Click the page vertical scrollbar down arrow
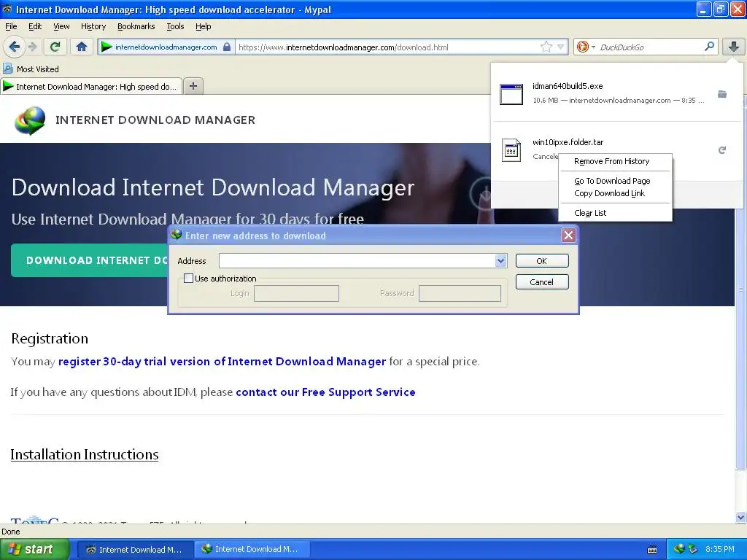This screenshot has height=560, width=747. [740, 518]
